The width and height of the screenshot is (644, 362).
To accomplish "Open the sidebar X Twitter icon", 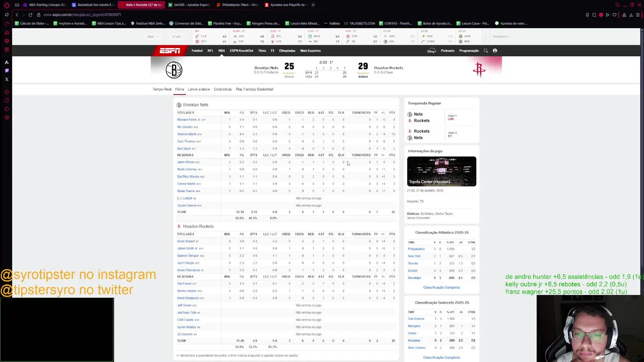I will 7,79.
